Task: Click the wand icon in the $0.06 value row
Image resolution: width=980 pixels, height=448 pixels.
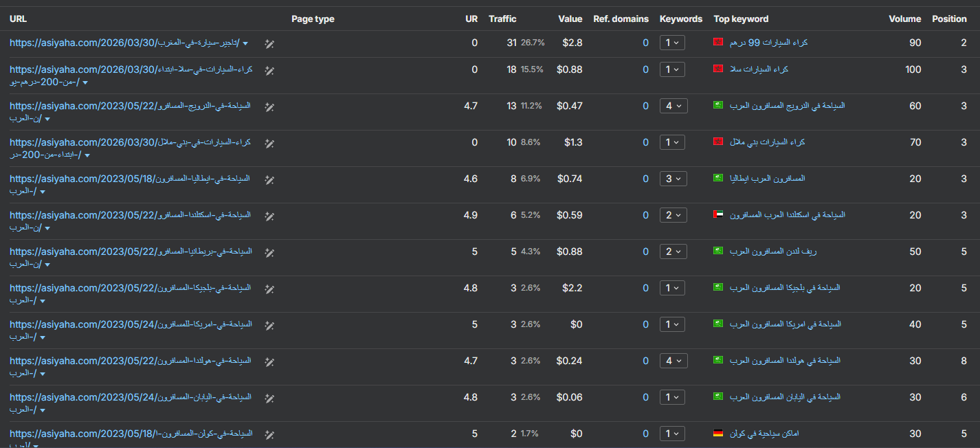Action: (x=270, y=398)
